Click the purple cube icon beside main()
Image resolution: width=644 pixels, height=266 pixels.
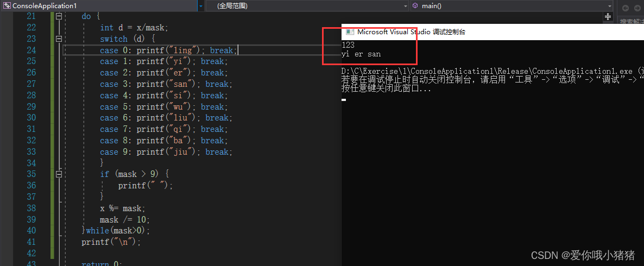pos(415,6)
